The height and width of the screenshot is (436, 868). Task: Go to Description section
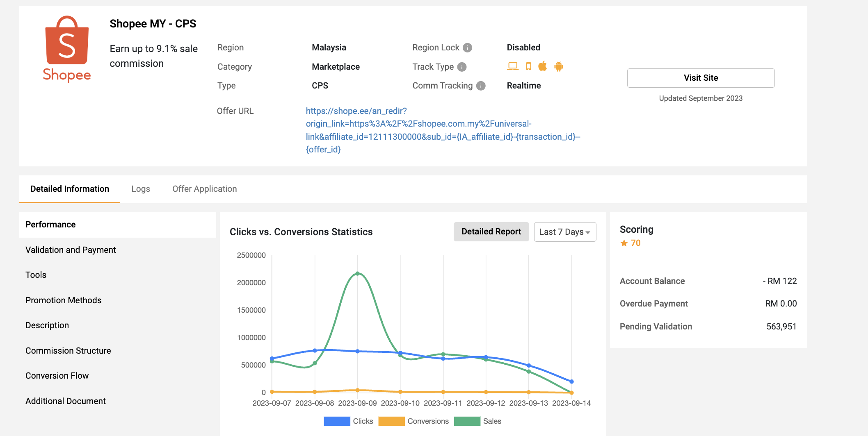(118, 325)
